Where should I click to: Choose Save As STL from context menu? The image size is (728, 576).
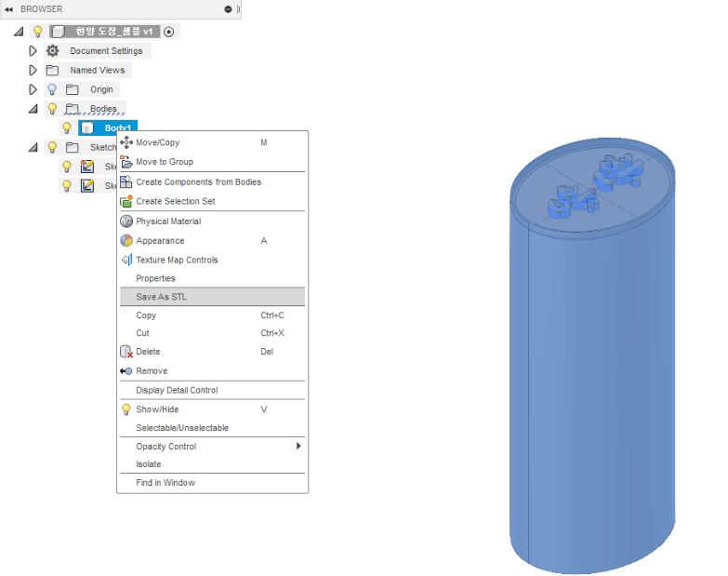point(161,297)
